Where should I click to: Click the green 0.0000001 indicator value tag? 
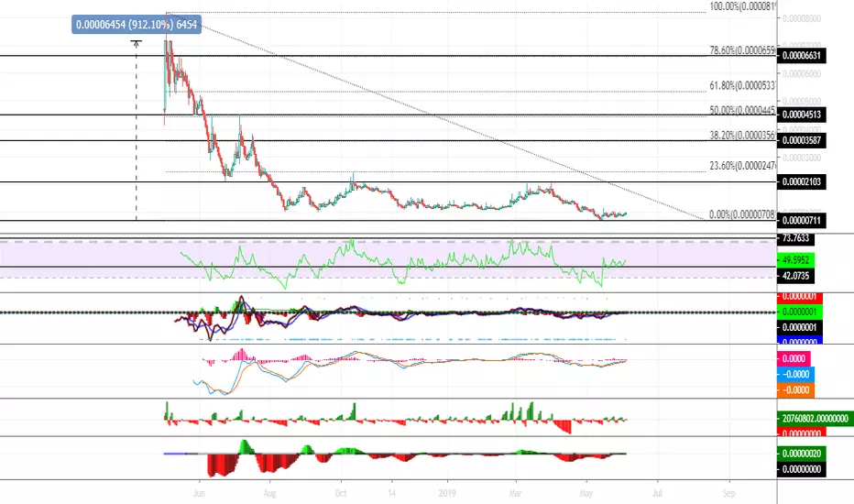point(800,312)
